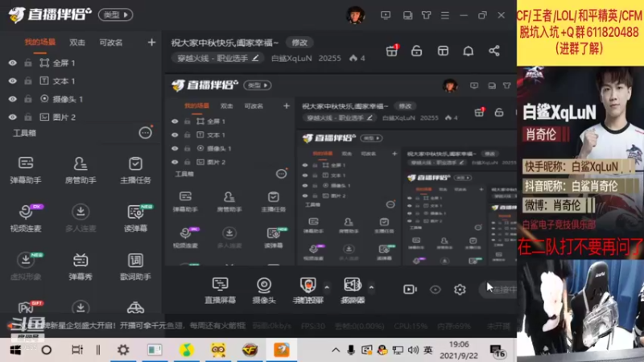Add 直播屏幕 source from bottom bar
Screen dimensions: 644x362
(220, 290)
